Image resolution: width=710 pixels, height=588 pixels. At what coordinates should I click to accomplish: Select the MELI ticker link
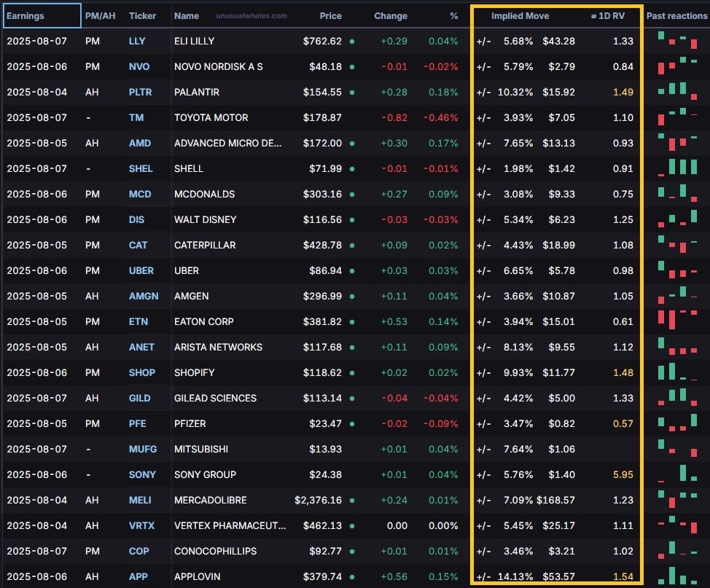pos(140,500)
